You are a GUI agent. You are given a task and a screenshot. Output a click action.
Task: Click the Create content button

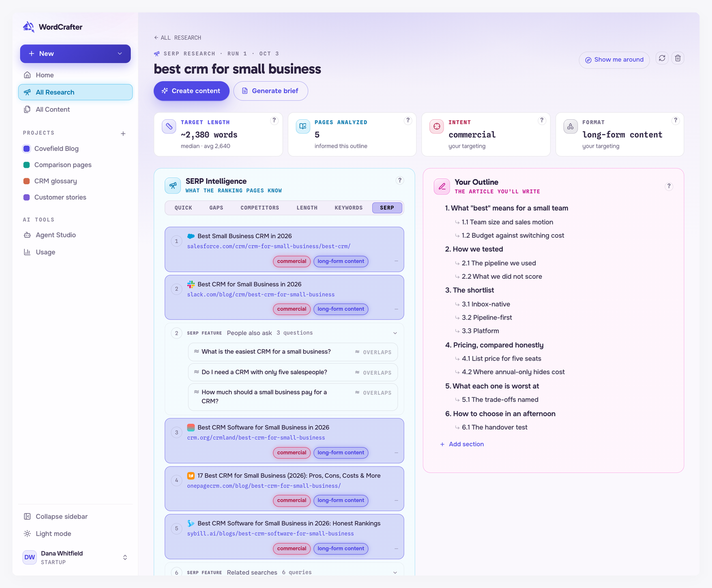(x=191, y=91)
